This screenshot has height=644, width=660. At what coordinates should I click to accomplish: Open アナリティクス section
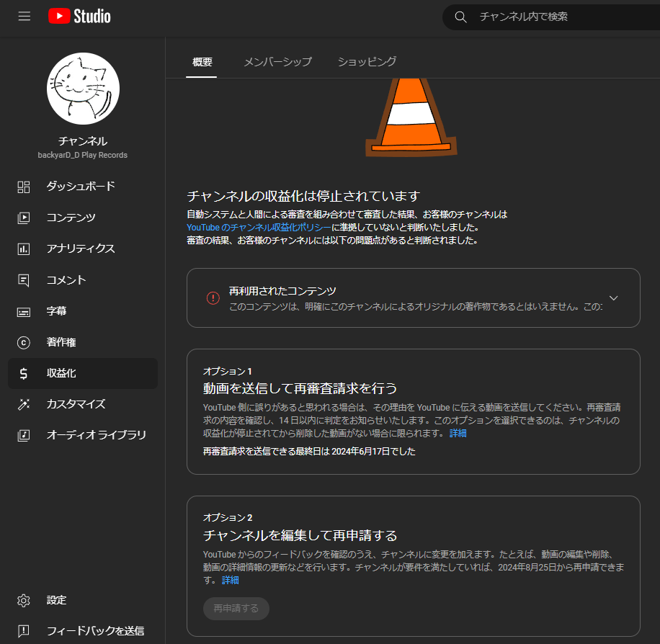coord(81,249)
